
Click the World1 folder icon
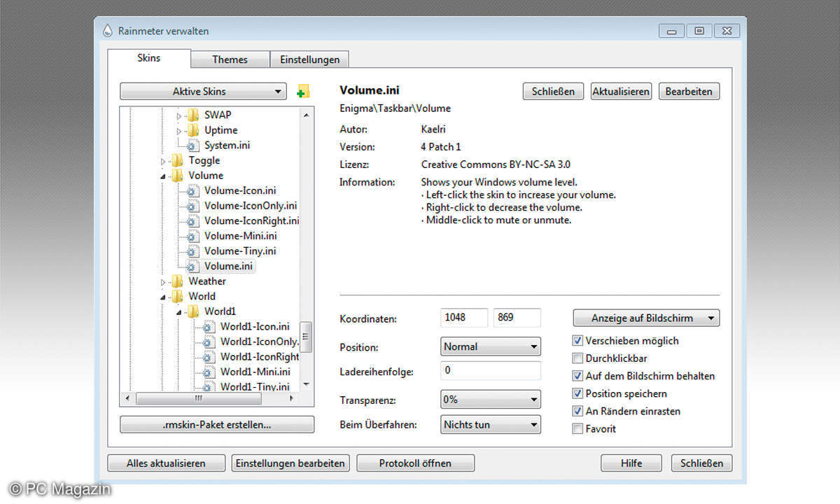pos(192,311)
